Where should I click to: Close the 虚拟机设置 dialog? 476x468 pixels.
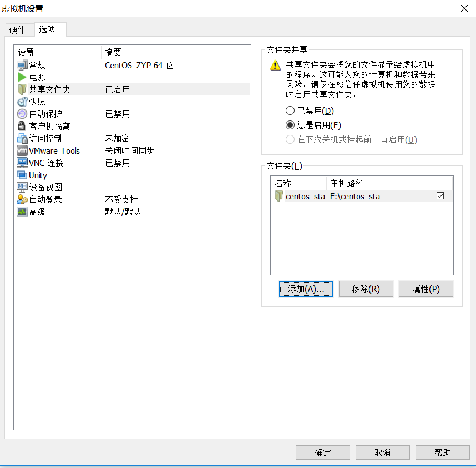coord(464,8)
